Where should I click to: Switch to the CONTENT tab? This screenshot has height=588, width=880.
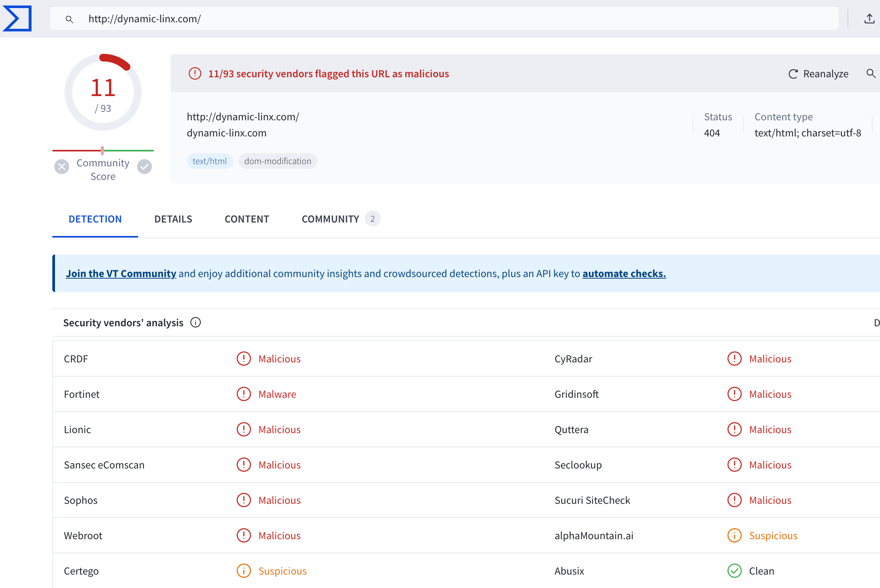247,219
